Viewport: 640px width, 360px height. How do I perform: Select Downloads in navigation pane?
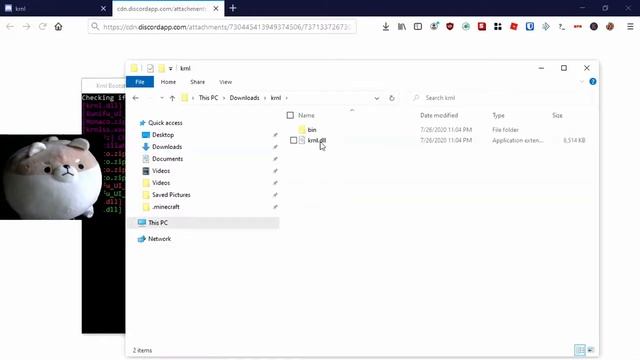click(167, 147)
